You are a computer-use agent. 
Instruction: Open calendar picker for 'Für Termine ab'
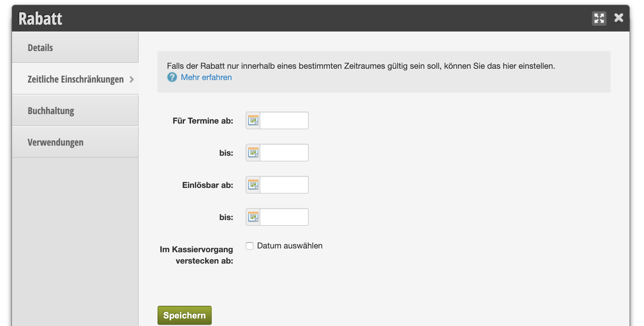(x=253, y=120)
